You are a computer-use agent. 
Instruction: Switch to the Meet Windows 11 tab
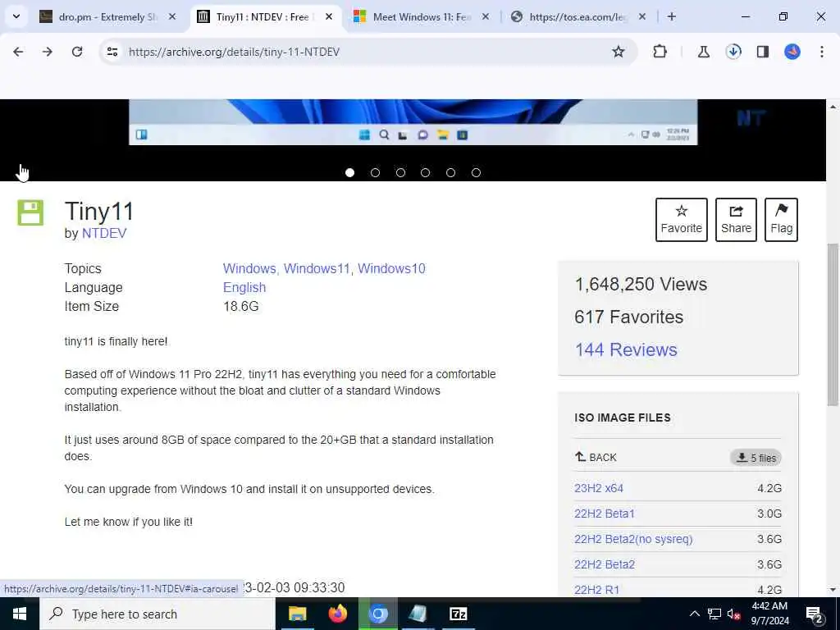[421, 16]
